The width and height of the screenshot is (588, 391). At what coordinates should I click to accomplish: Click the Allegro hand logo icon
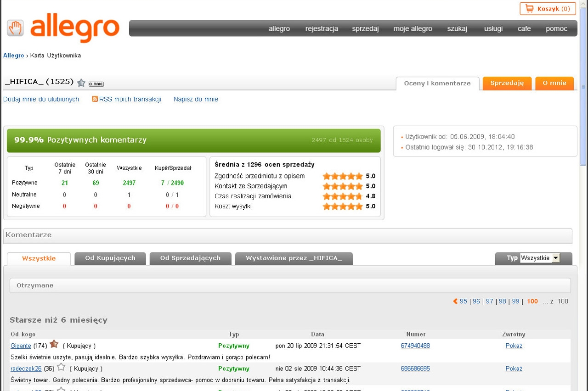click(15, 28)
